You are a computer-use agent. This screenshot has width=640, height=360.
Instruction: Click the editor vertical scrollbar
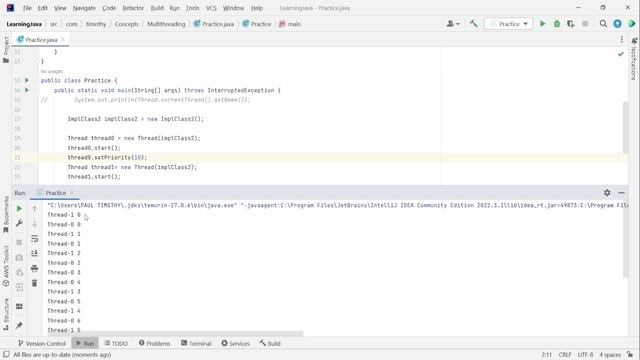(x=625, y=127)
